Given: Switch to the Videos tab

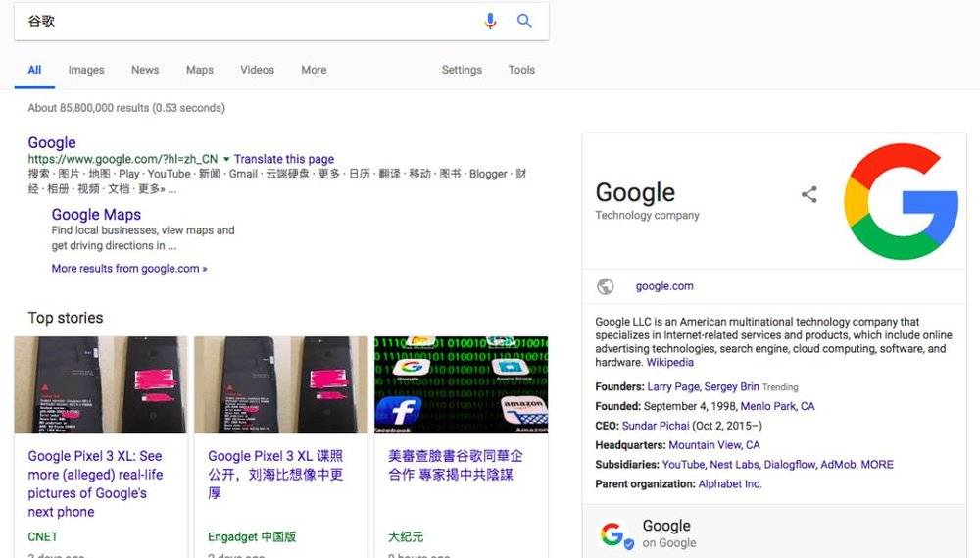Looking at the screenshot, I should [x=257, y=70].
